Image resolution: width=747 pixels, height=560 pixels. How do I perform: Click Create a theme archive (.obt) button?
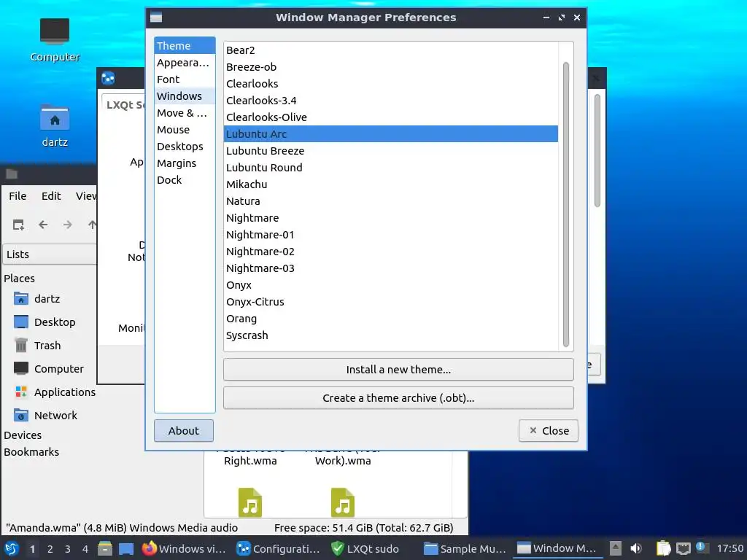click(398, 397)
